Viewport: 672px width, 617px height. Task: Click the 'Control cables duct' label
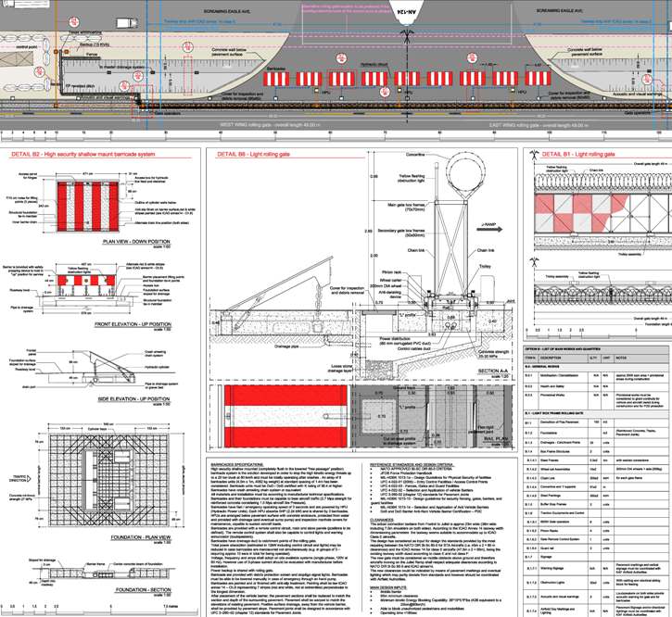(x=414, y=348)
